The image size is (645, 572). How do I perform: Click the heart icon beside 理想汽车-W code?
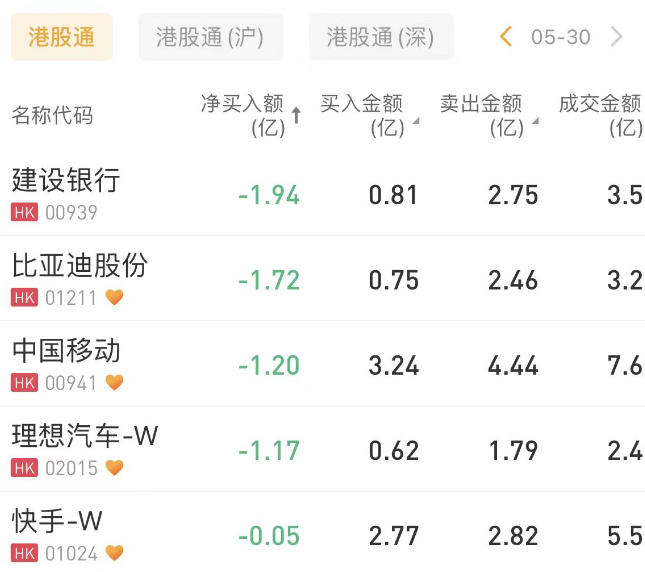[x=114, y=467]
